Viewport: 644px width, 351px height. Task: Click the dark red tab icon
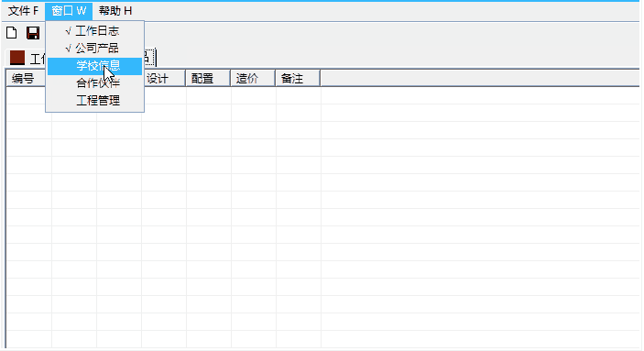17,58
